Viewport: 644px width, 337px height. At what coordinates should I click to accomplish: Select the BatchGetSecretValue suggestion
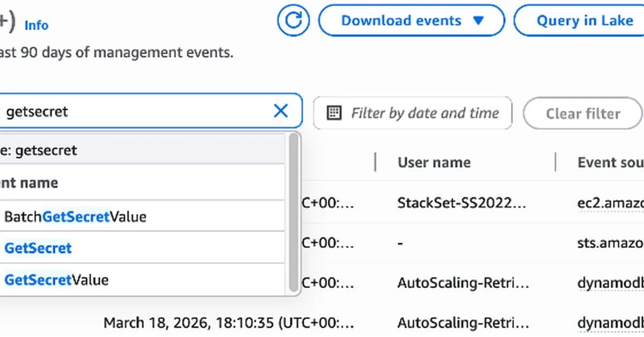click(x=75, y=217)
